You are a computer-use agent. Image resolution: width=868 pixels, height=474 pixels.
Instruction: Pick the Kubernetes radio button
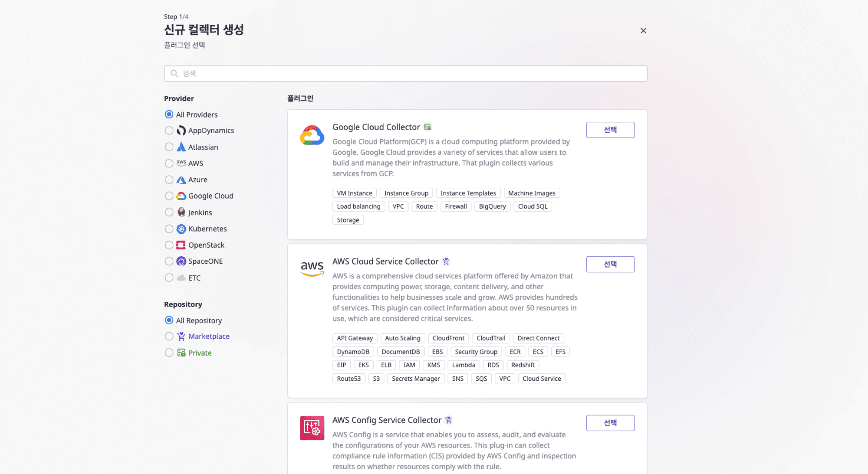[169, 229]
